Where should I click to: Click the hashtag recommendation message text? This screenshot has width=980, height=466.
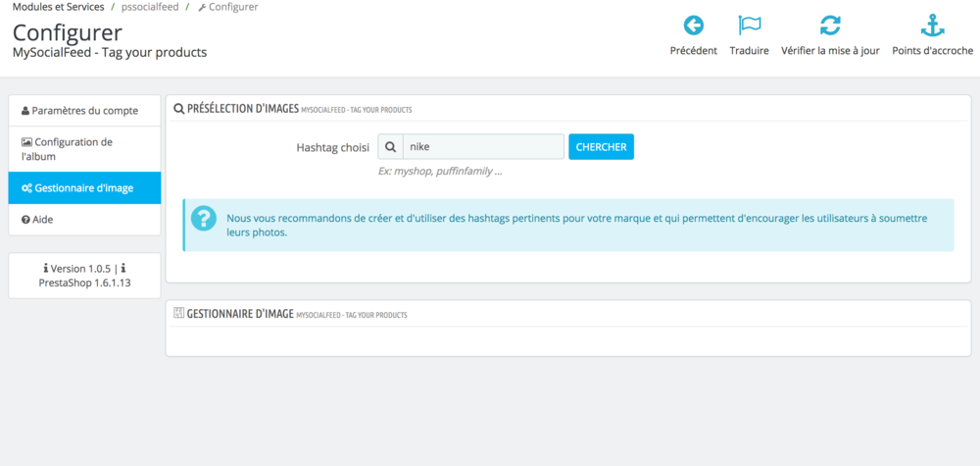(577, 226)
